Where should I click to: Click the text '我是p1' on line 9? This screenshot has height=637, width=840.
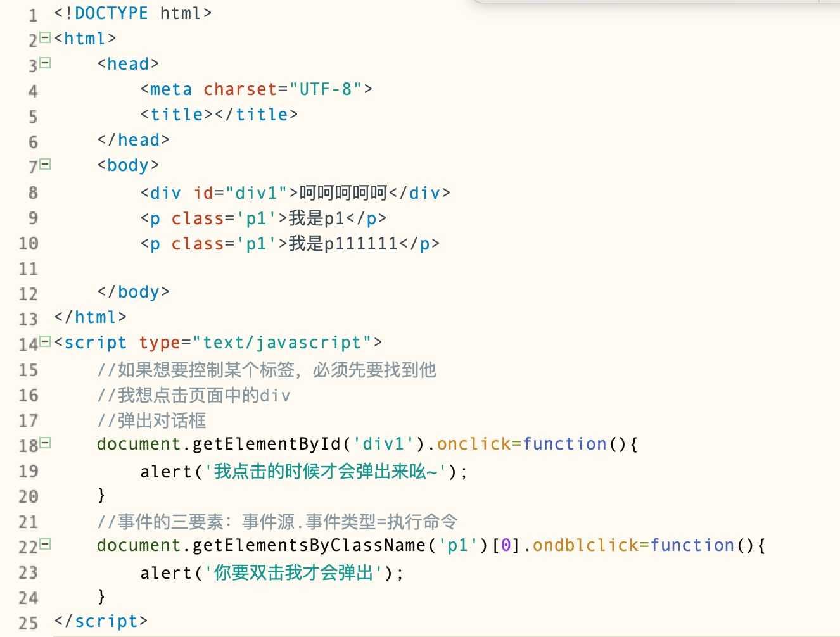click(317, 218)
